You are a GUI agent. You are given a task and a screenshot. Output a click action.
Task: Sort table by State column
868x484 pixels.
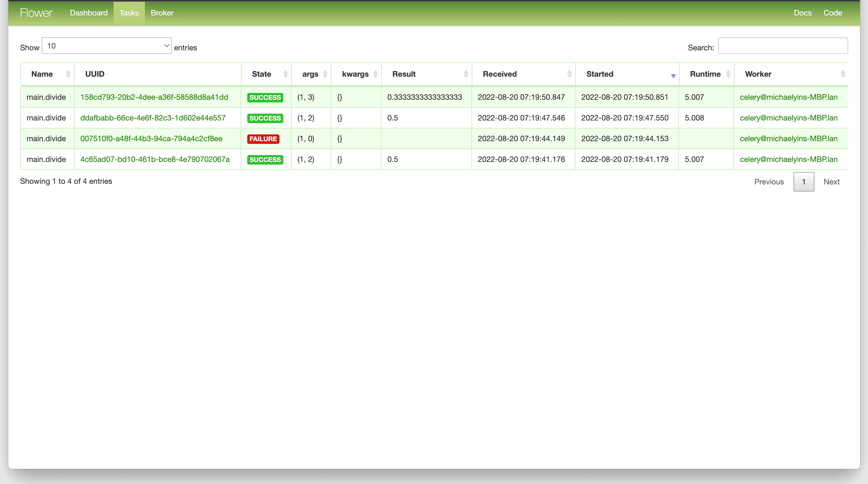[266, 74]
